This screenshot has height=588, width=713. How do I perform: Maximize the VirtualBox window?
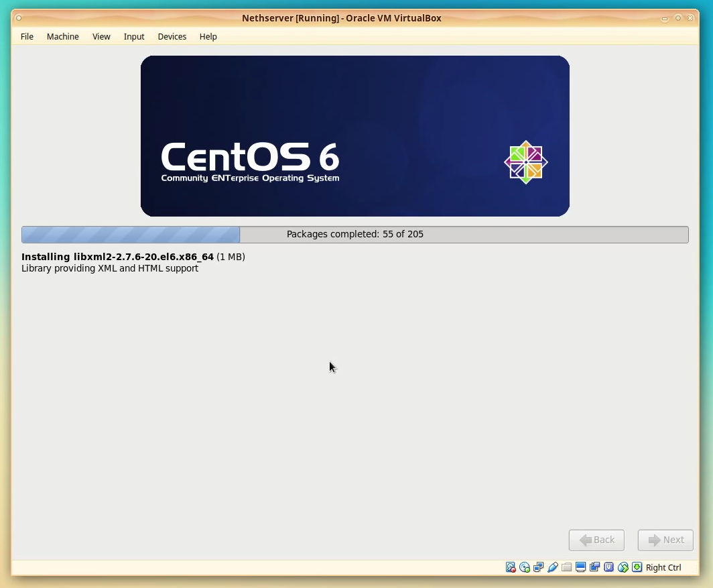tap(678, 18)
